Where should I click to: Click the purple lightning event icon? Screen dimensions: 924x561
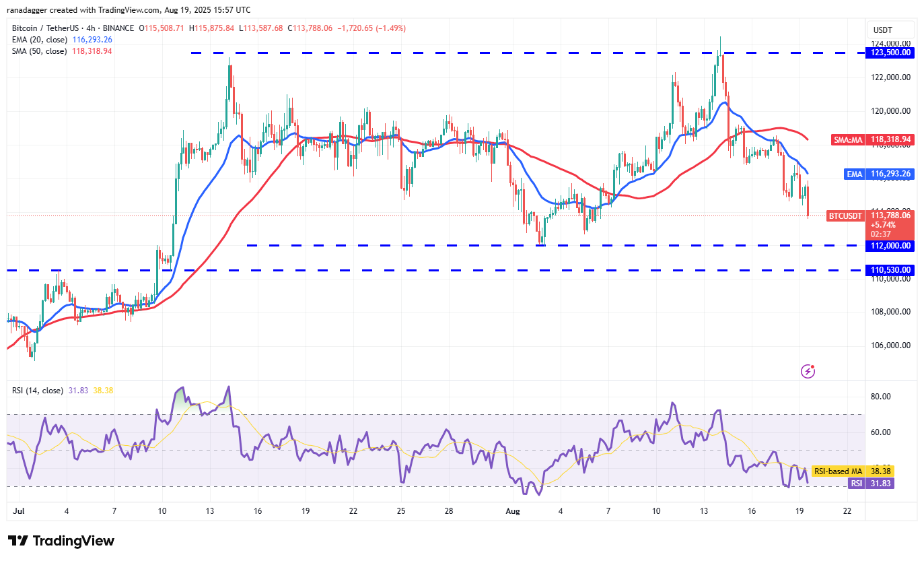coord(808,371)
